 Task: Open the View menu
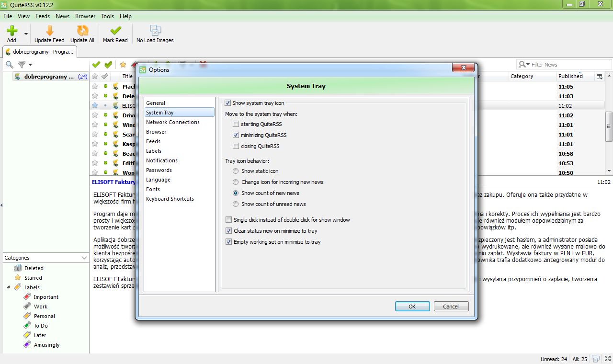(23, 16)
